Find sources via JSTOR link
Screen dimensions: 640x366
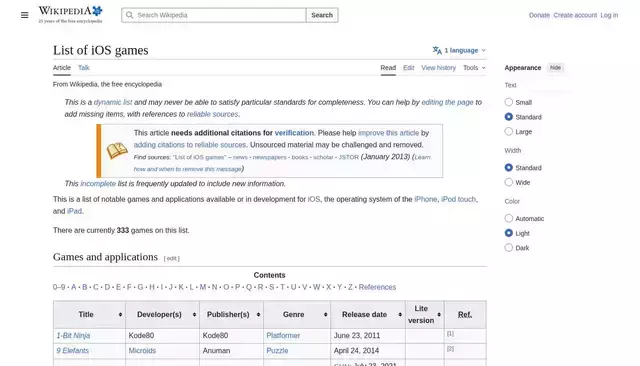pyautogui.click(x=349, y=157)
